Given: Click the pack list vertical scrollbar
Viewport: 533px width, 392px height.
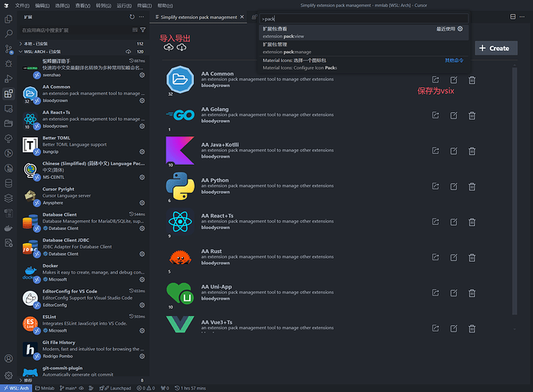Looking at the screenshot, I should tap(515, 191).
